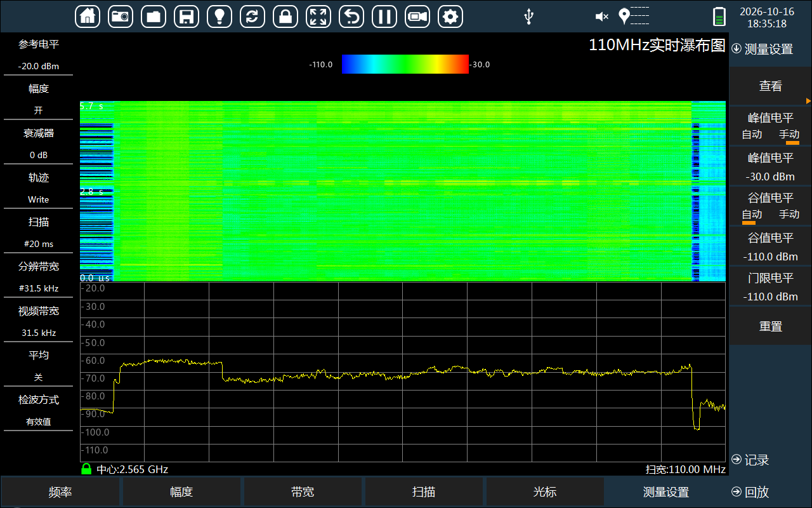This screenshot has height=508, width=812.
Task: Save using the floppy disk icon
Action: 187,17
